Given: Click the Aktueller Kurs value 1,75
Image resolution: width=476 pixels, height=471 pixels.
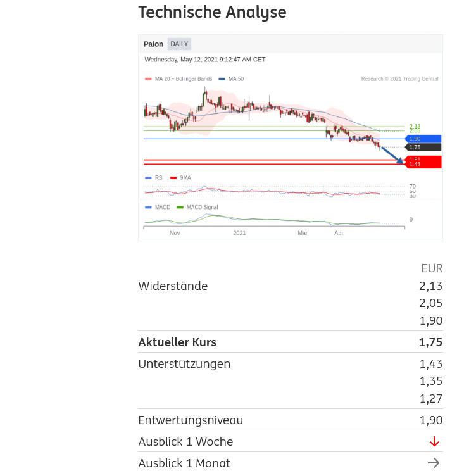Looking at the screenshot, I should coord(430,342).
